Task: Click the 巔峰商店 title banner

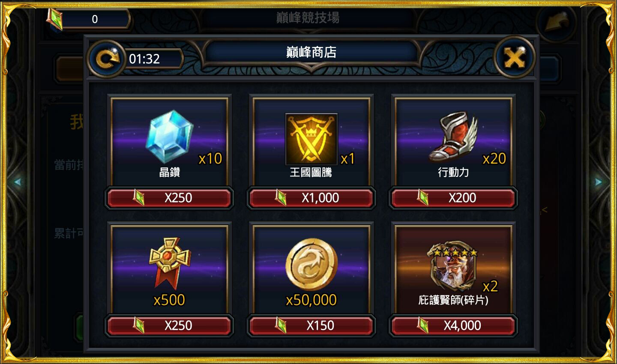Action: point(311,52)
